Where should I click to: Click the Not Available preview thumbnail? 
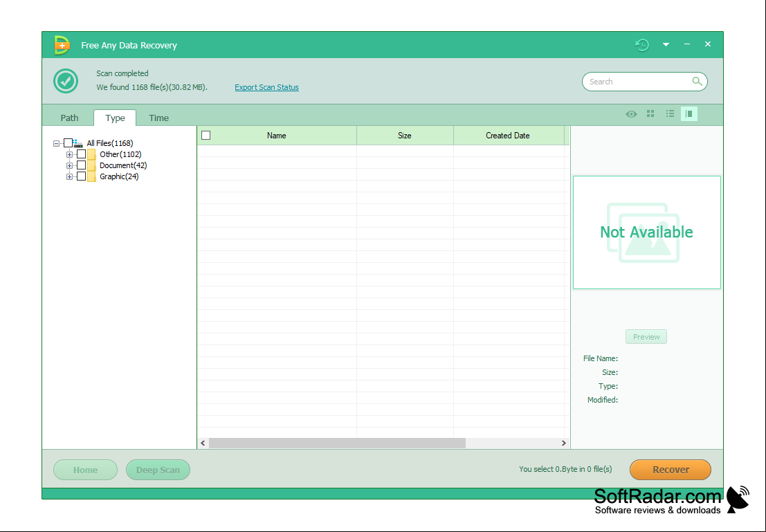point(646,232)
